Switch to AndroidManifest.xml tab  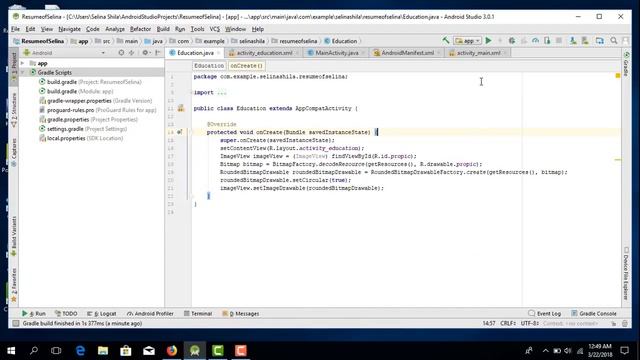coord(407,53)
